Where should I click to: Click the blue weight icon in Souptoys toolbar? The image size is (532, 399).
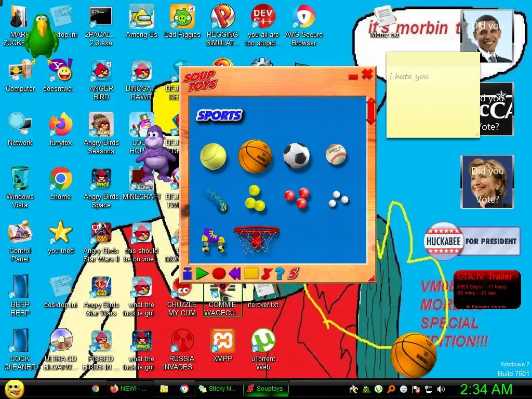pyautogui.click(x=187, y=273)
